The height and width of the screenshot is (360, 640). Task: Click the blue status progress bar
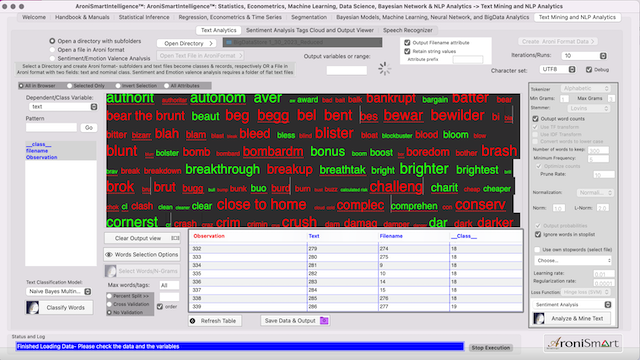[240, 347]
